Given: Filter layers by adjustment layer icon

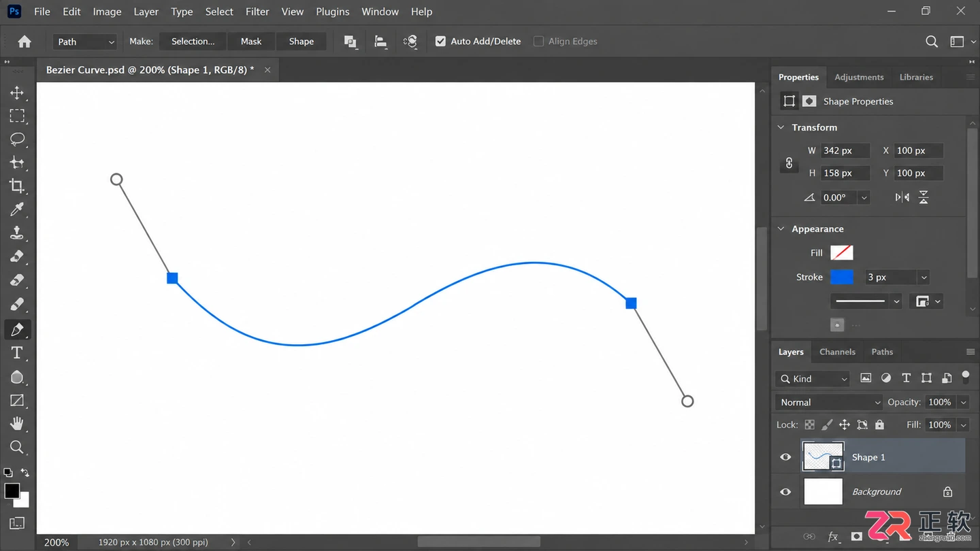Looking at the screenshot, I should coord(886,378).
